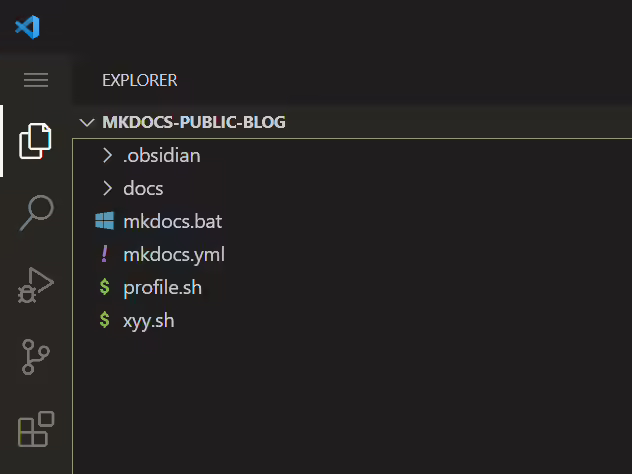The height and width of the screenshot is (474, 632).
Task: Open Run and Debug view
Action: click(x=35, y=285)
